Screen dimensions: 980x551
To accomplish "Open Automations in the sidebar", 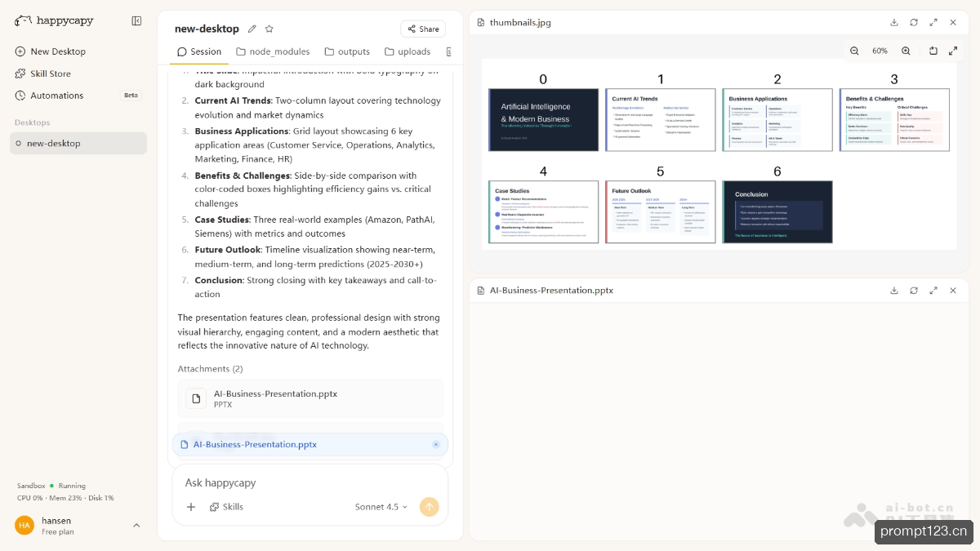I will click(x=78, y=96).
